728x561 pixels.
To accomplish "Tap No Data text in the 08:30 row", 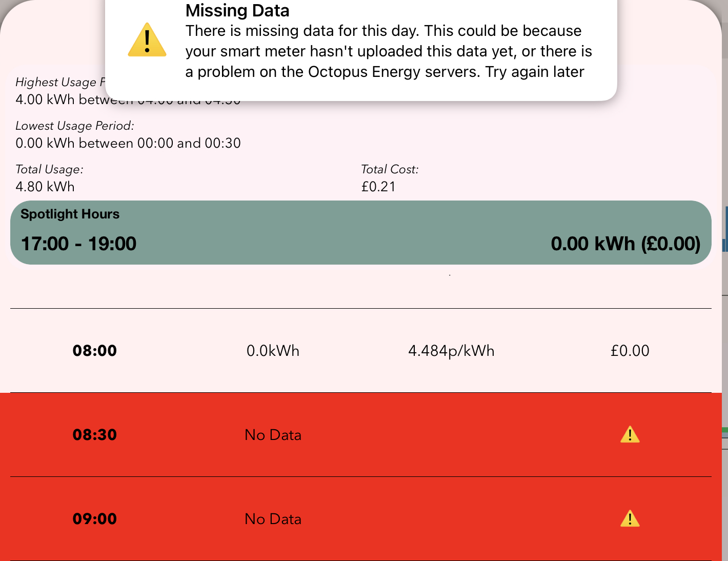I will click(273, 435).
